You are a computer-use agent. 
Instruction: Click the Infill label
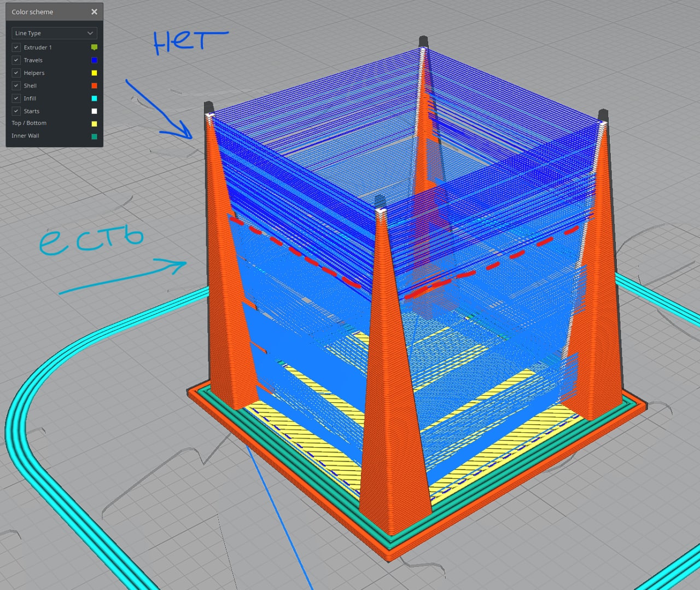coord(30,99)
